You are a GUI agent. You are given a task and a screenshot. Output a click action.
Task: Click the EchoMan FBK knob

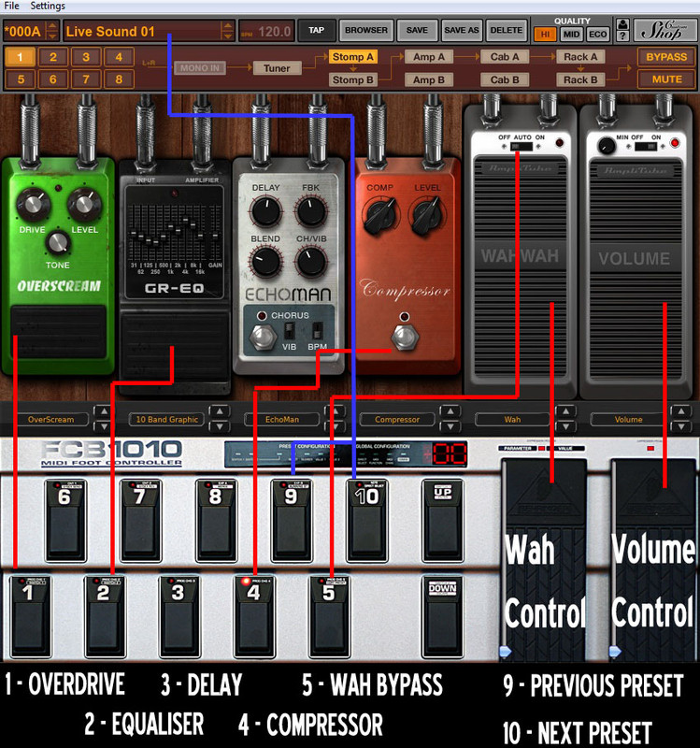[311, 211]
